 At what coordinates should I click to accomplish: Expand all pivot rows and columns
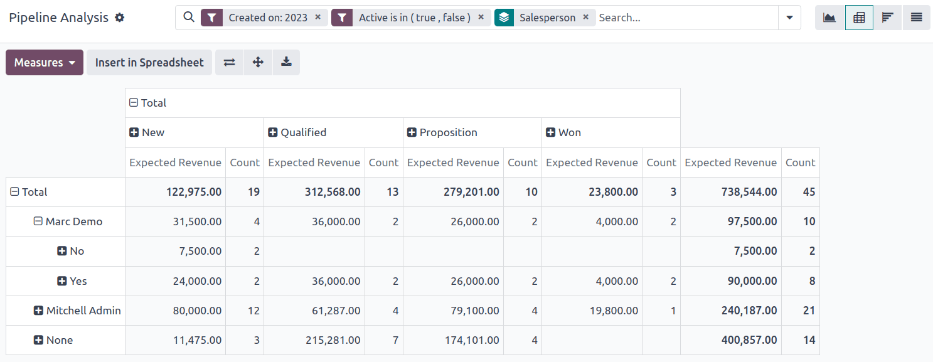(x=258, y=63)
